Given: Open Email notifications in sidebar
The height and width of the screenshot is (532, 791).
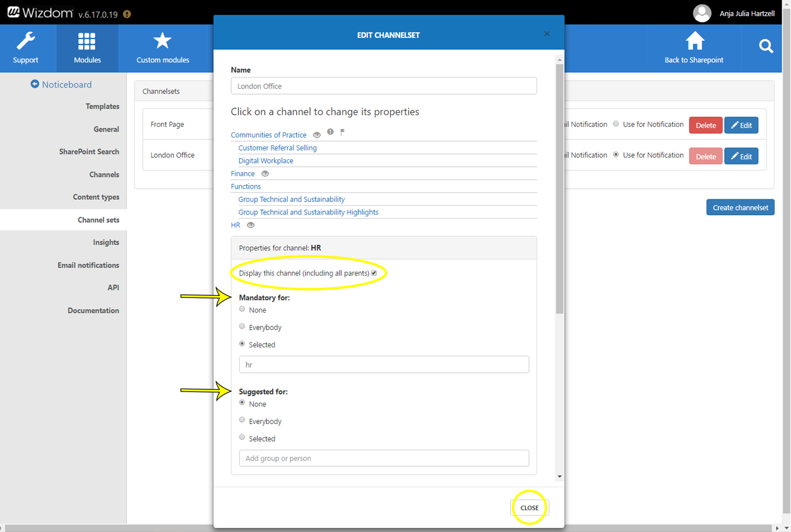Looking at the screenshot, I should click(x=88, y=265).
